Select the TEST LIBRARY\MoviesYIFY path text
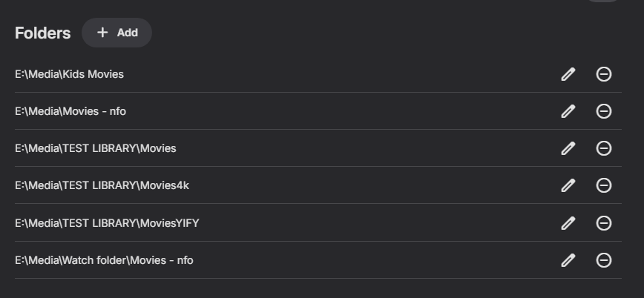Image resolution: width=644 pixels, height=298 pixels. pyautogui.click(x=107, y=223)
